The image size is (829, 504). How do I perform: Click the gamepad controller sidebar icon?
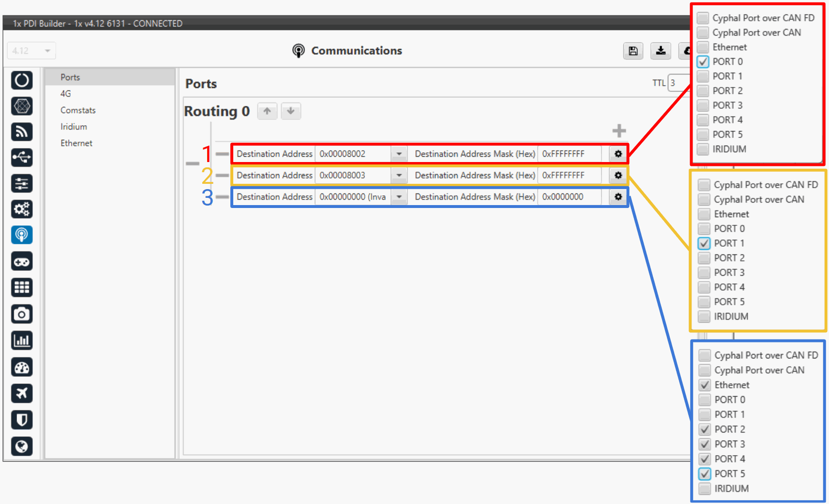coord(22,262)
